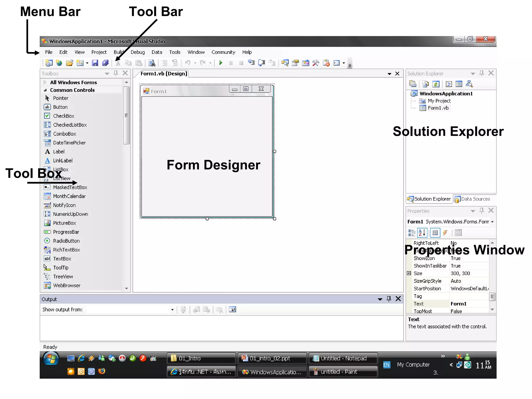Viewport: 532px width, 399px height.
Task: Open the Show output from dropdown
Action: [x=172, y=310]
